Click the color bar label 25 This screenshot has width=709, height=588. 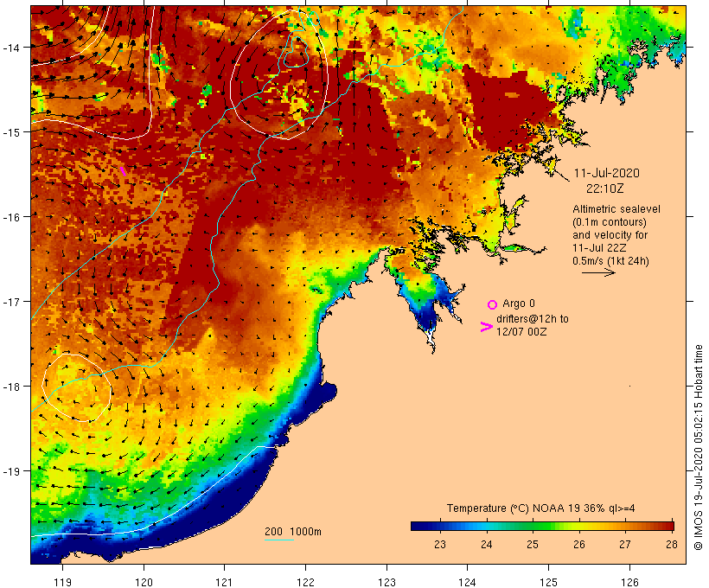point(533,544)
